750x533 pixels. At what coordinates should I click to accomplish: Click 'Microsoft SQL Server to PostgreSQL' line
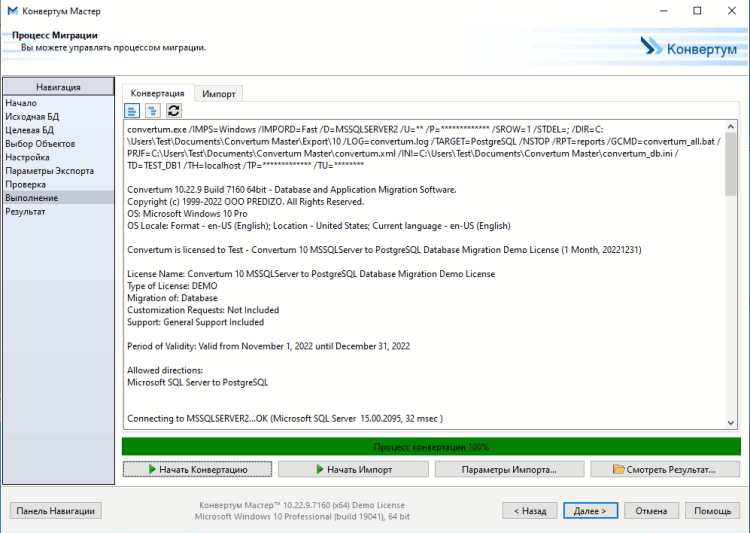click(x=198, y=382)
